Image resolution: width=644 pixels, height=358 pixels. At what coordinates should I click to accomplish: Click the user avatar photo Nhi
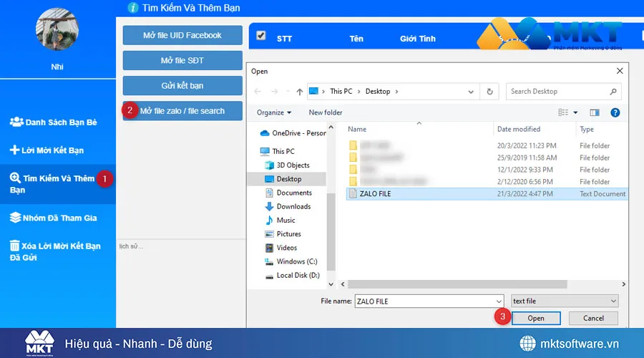57,29
